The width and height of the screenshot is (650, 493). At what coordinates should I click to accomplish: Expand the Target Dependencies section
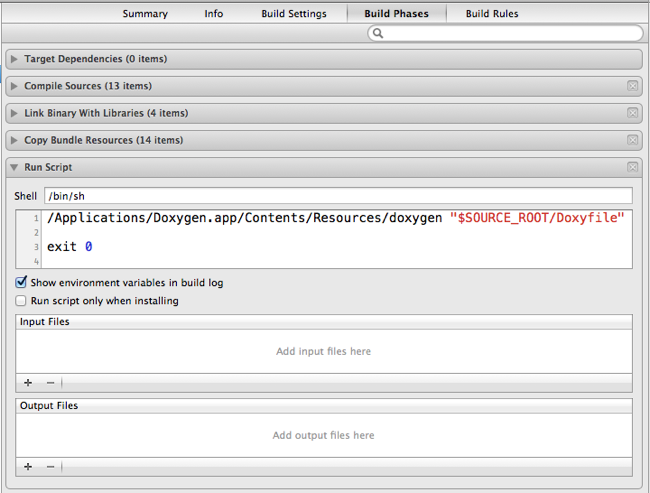coord(14,60)
